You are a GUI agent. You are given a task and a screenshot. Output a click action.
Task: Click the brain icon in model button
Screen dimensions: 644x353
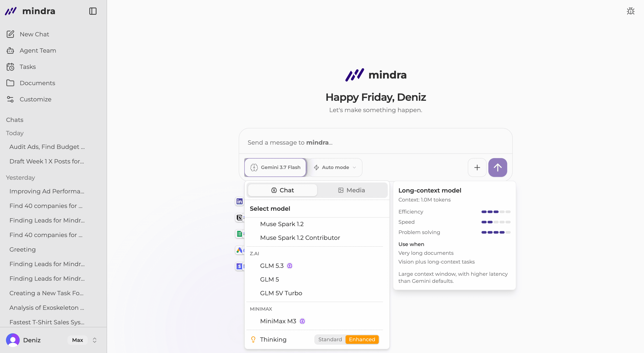tap(254, 167)
